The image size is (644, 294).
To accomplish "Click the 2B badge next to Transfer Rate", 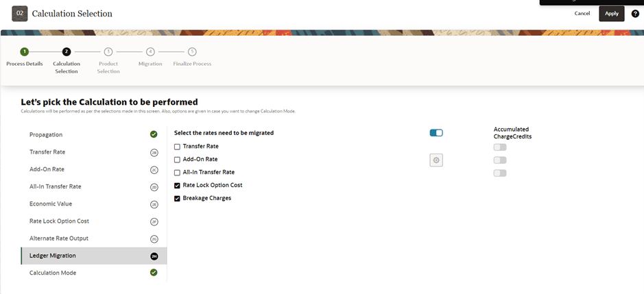I will pyautogui.click(x=154, y=152).
